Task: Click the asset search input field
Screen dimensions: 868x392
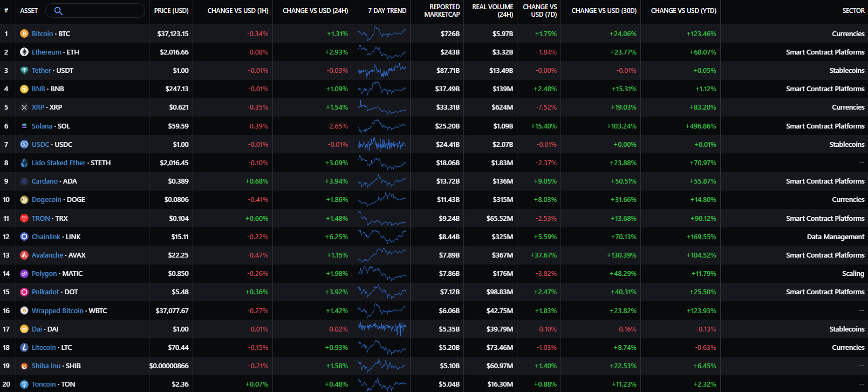Action: [102, 11]
